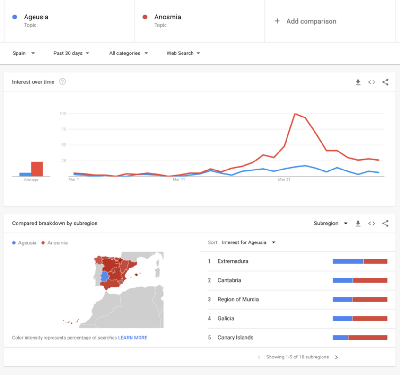Go to next page of subregions
This screenshot has height=375, width=400.
336,357
